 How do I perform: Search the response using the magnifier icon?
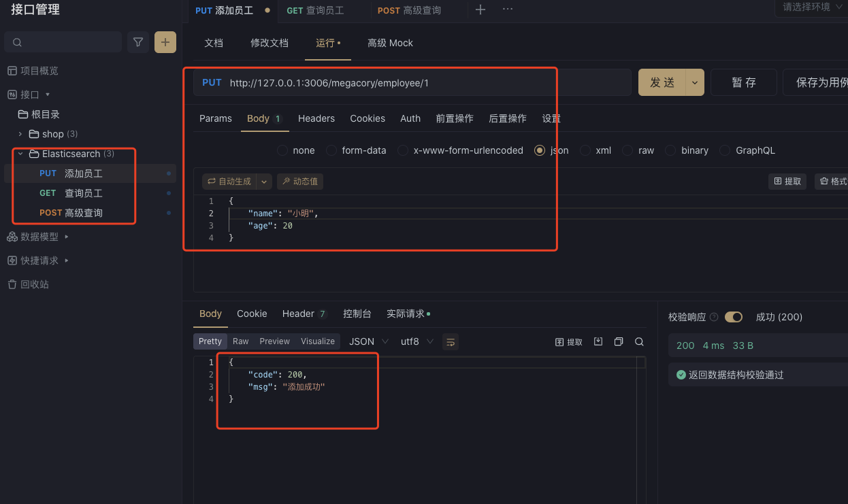click(638, 341)
